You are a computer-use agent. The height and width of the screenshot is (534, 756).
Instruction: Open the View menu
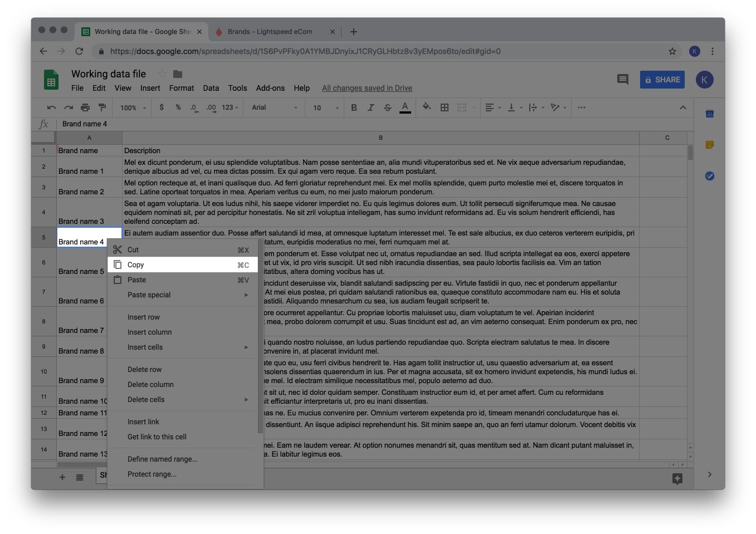click(123, 88)
